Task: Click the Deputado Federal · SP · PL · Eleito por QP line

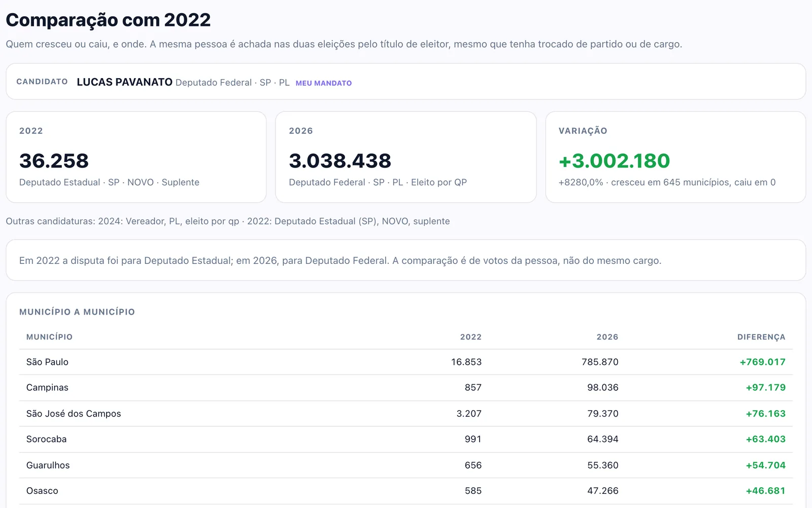Action: 378,182
